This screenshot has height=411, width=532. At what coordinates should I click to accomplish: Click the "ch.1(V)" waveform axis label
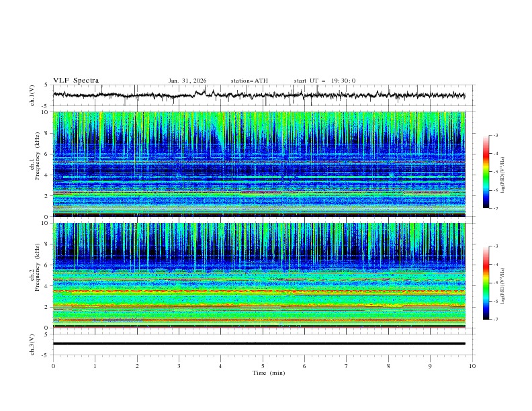point(32,95)
